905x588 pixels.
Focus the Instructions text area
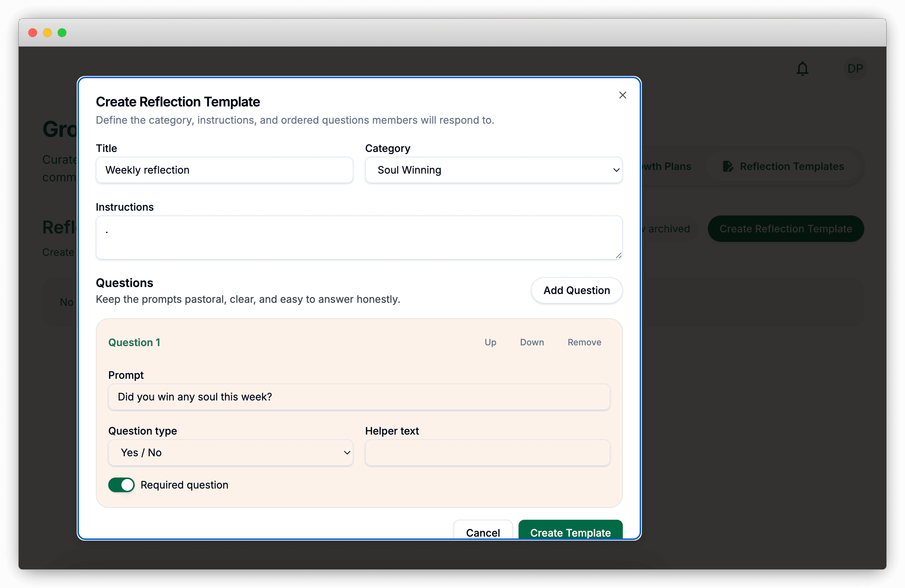tap(359, 238)
